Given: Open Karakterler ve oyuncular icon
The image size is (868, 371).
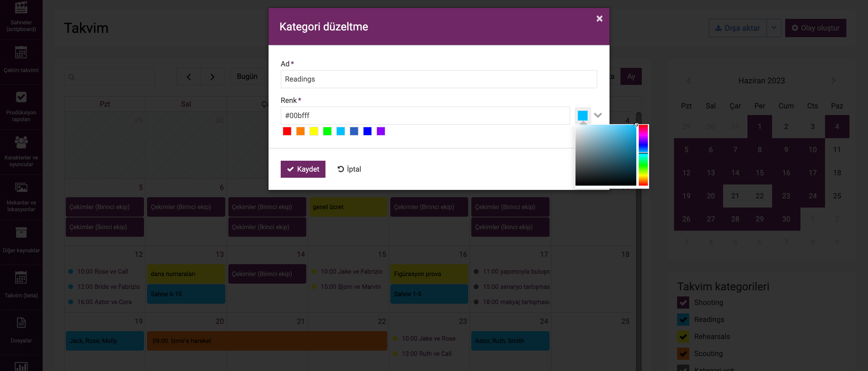Looking at the screenshot, I should (x=21, y=142).
